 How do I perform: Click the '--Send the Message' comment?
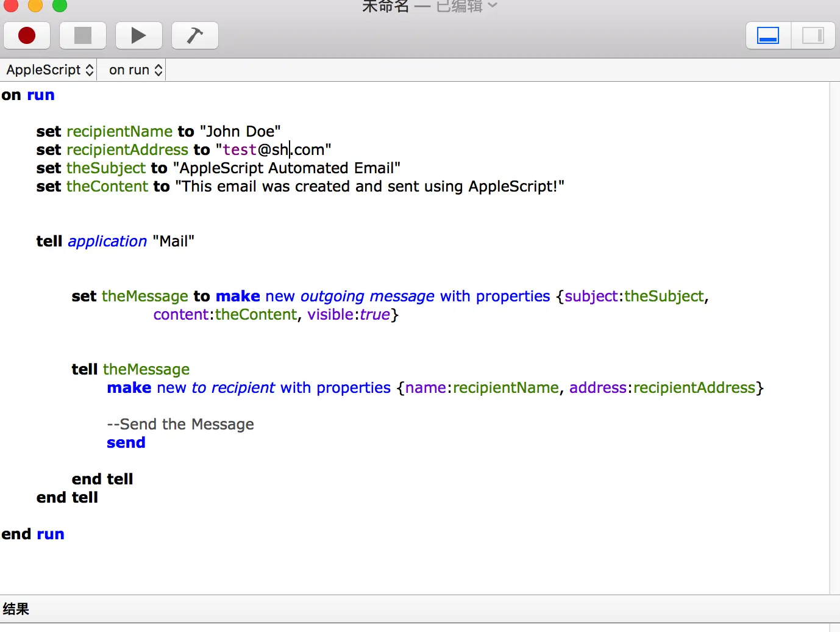(x=180, y=424)
